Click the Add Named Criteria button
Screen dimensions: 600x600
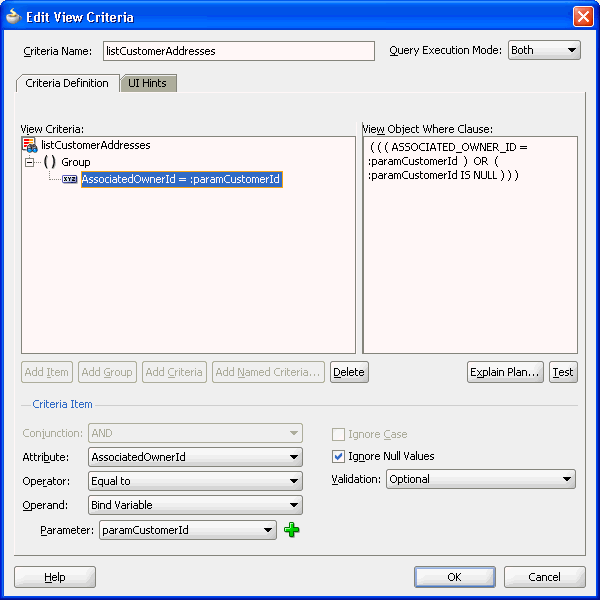268,372
